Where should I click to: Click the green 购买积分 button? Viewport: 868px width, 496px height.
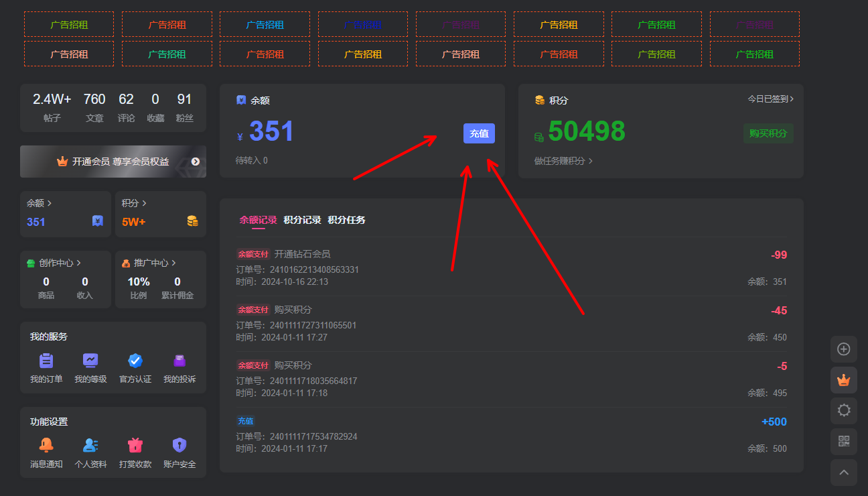coord(768,133)
